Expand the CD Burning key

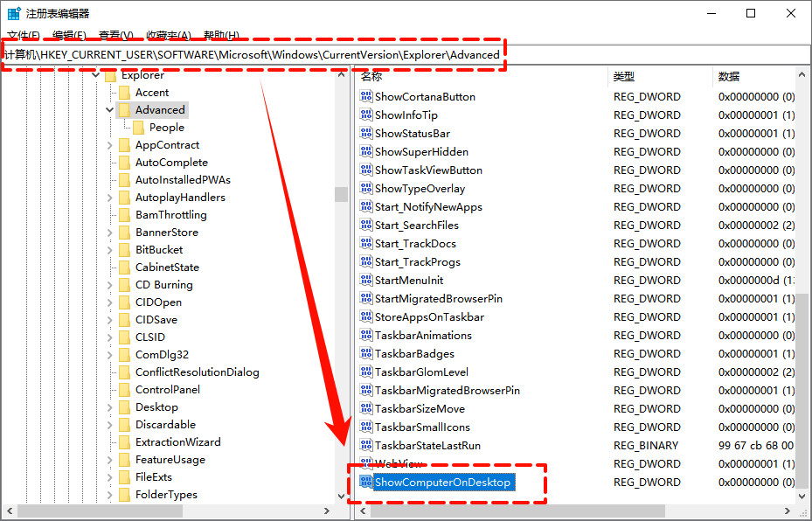[109, 285]
